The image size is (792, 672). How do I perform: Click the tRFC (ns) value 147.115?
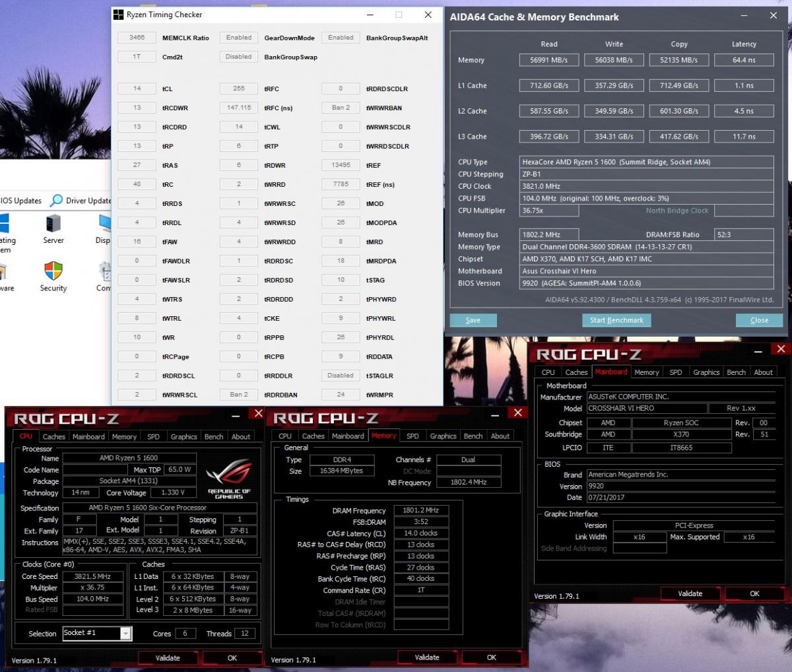(239, 108)
